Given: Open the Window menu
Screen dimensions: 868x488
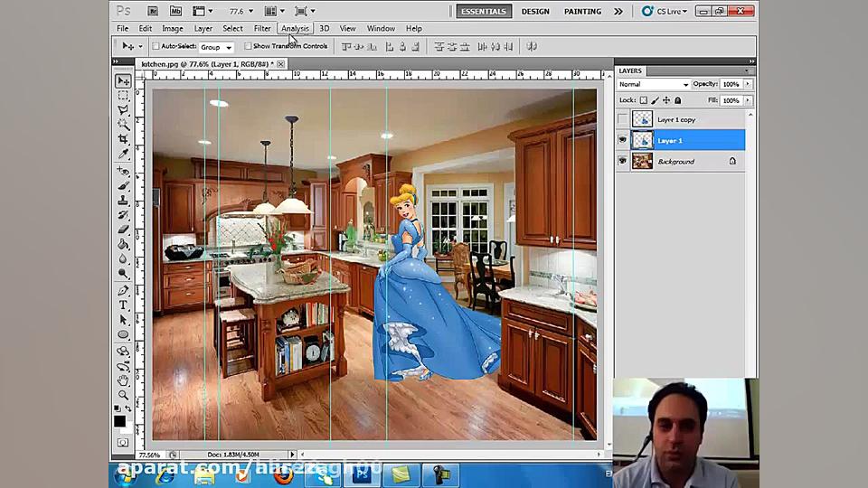Looking at the screenshot, I should tap(381, 28).
